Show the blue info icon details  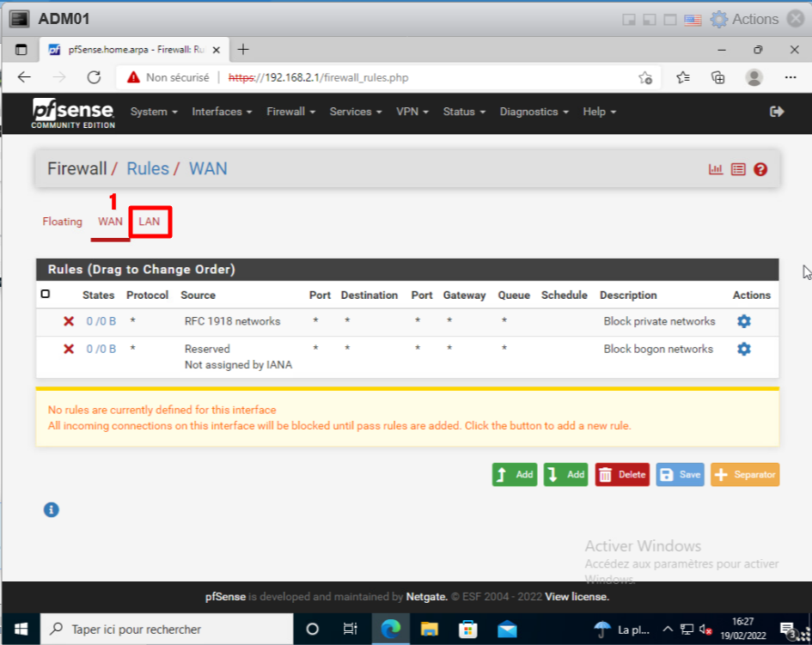[x=51, y=510]
